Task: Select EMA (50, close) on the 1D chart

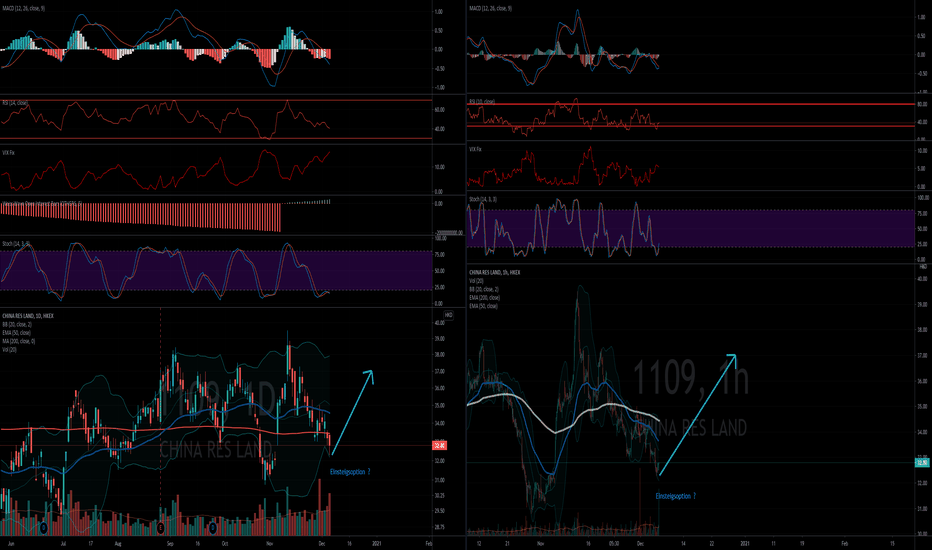Action: tap(16, 333)
